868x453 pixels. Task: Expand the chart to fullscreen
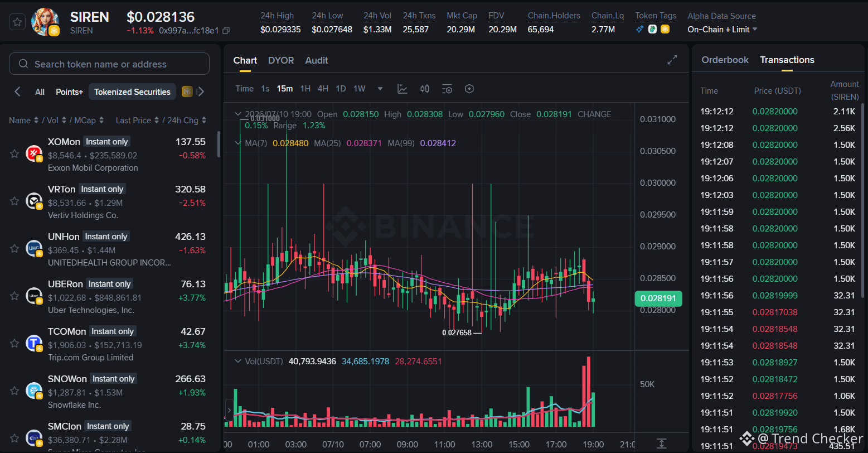[x=672, y=60]
